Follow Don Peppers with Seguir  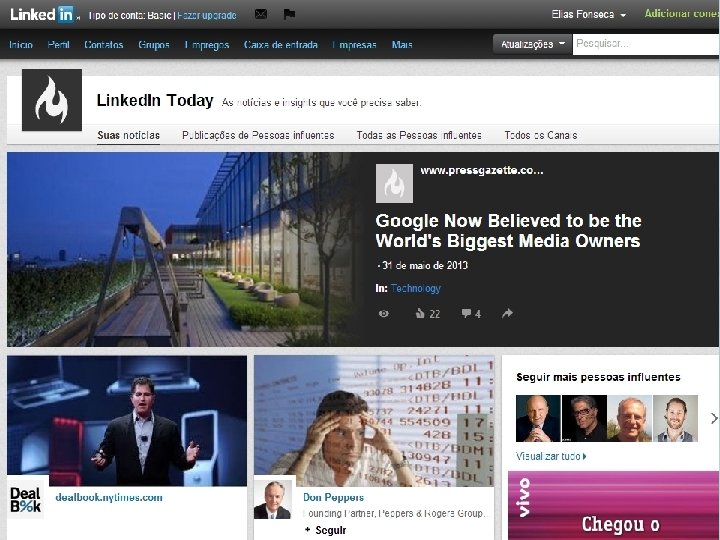pos(326,530)
